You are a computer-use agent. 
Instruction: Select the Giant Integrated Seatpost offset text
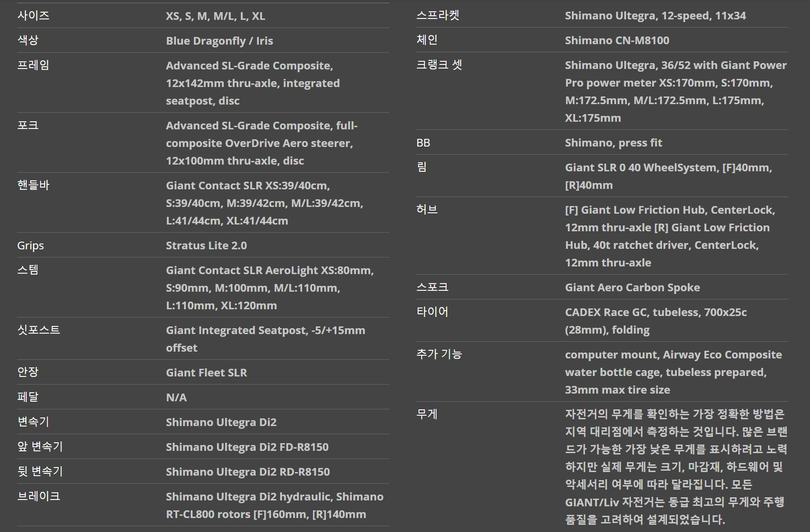266,339
